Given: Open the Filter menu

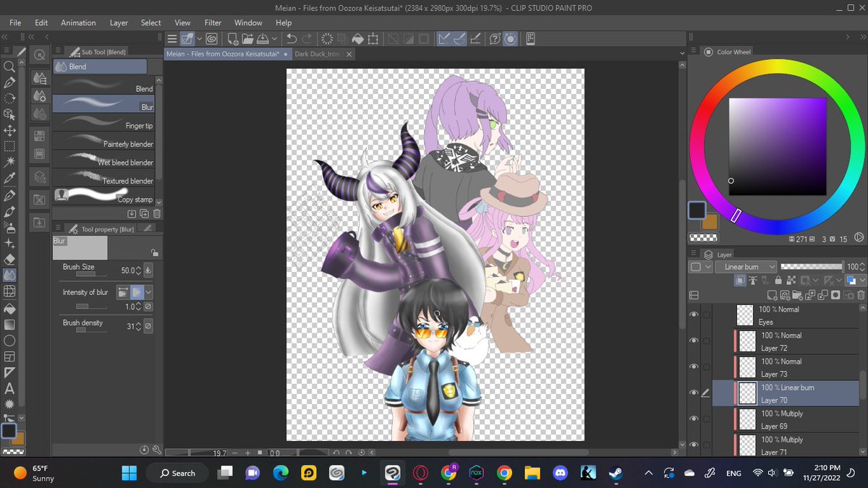Looking at the screenshot, I should tap(213, 22).
